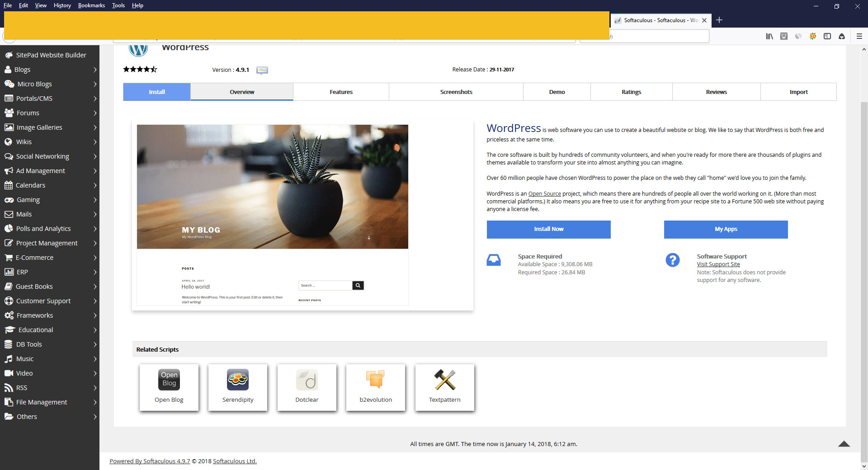Image resolution: width=868 pixels, height=470 pixels.
Task: Open the Firefox hamburger menu
Action: tap(859, 36)
